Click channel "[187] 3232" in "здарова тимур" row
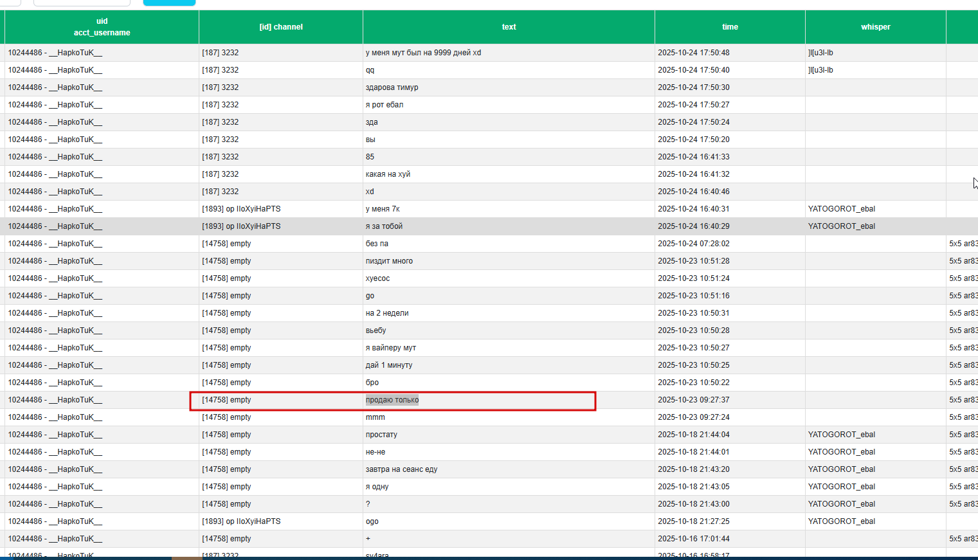978x560 pixels. click(x=220, y=87)
